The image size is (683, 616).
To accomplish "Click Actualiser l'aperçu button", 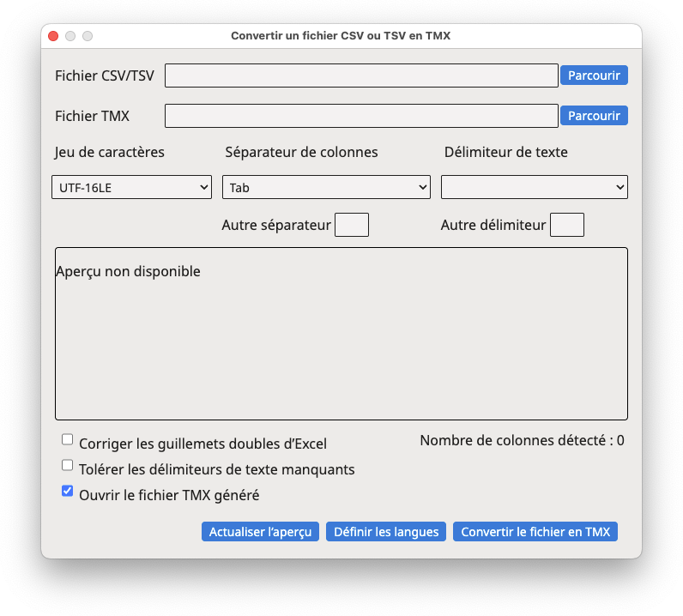I will coord(260,531).
